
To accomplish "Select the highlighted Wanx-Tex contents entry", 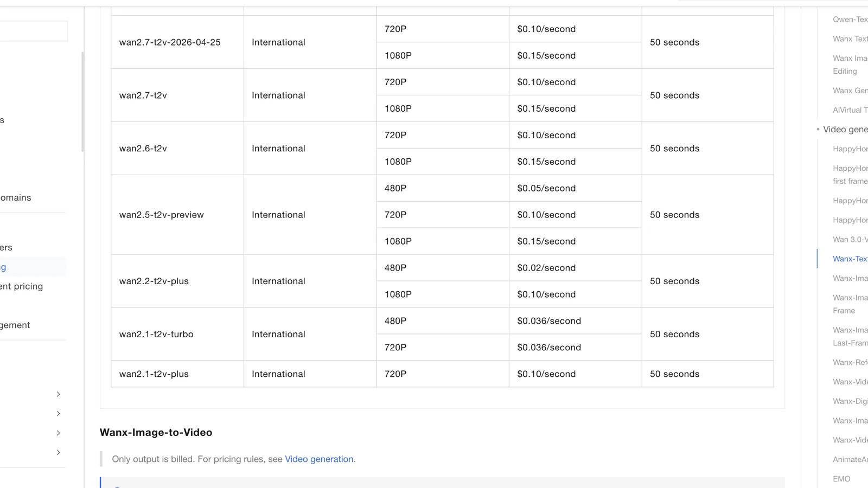I will pos(850,259).
